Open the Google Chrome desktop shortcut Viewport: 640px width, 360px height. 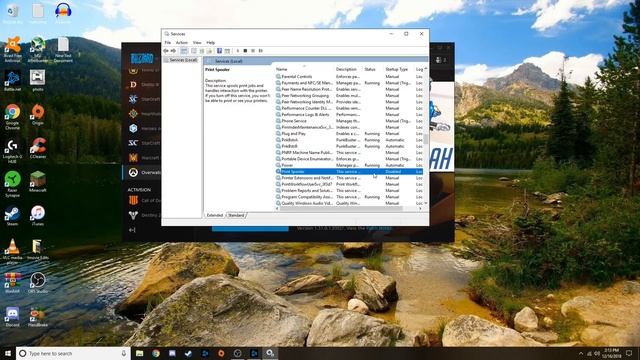12,117
